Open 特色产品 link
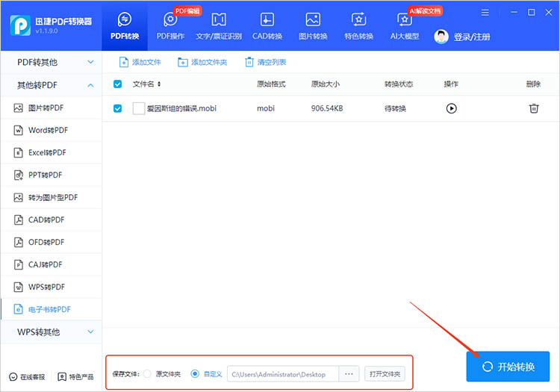 pyautogui.click(x=75, y=376)
